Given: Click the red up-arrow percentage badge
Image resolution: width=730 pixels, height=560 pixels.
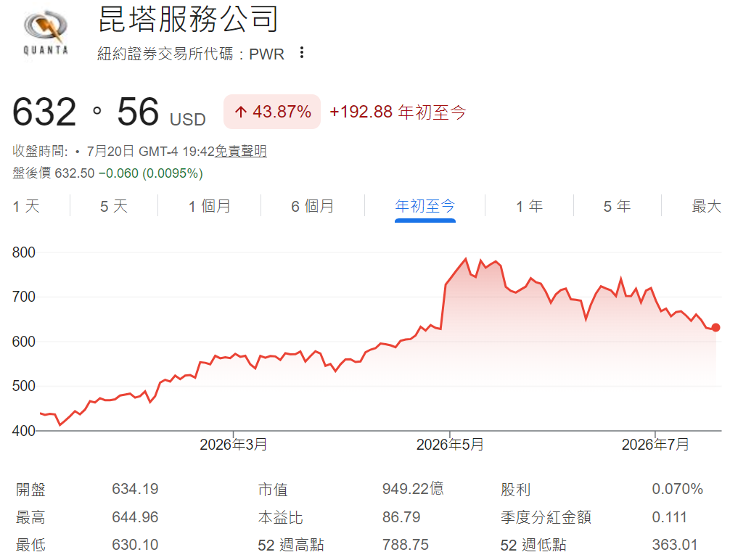Looking at the screenshot, I should [272, 112].
